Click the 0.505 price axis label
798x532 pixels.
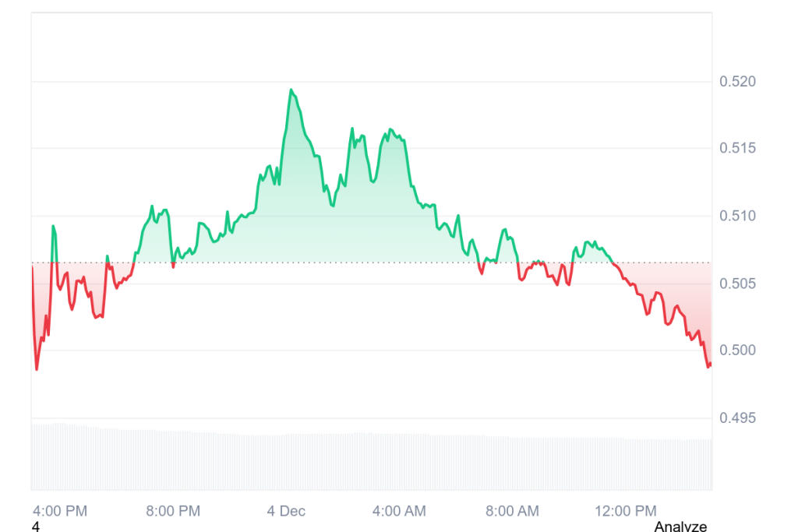736,284
